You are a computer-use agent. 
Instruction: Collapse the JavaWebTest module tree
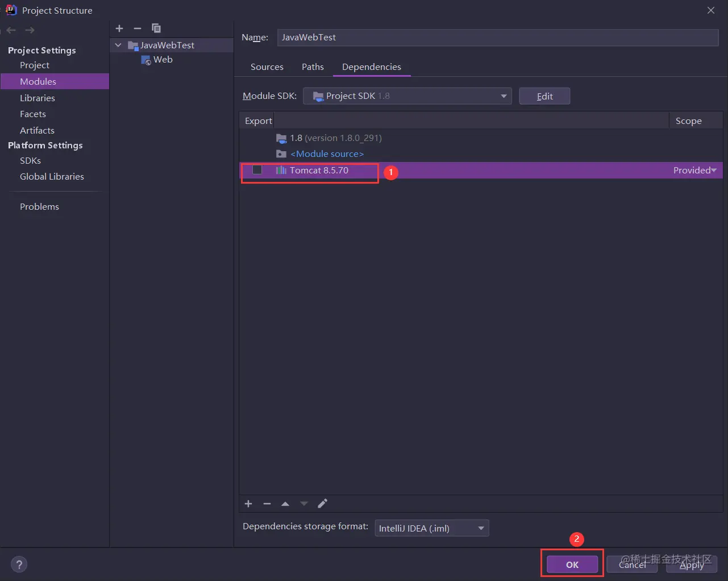point(118,45)
